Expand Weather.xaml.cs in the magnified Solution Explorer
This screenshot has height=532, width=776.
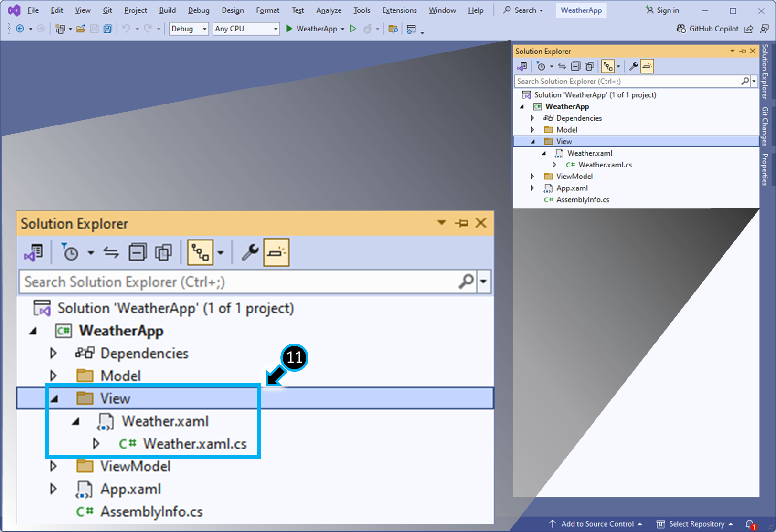pos(96,444)
